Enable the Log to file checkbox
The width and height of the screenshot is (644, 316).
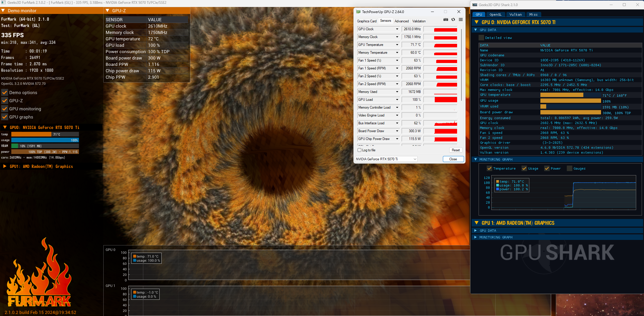[x=360, y=150]
